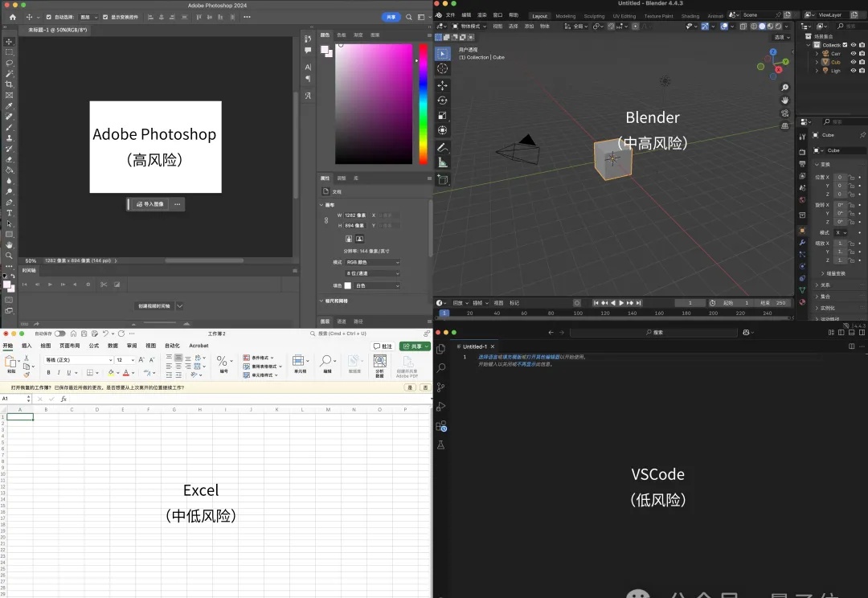Click Photoshop 导入图像 button below canvas

click(x=150, y=204)
